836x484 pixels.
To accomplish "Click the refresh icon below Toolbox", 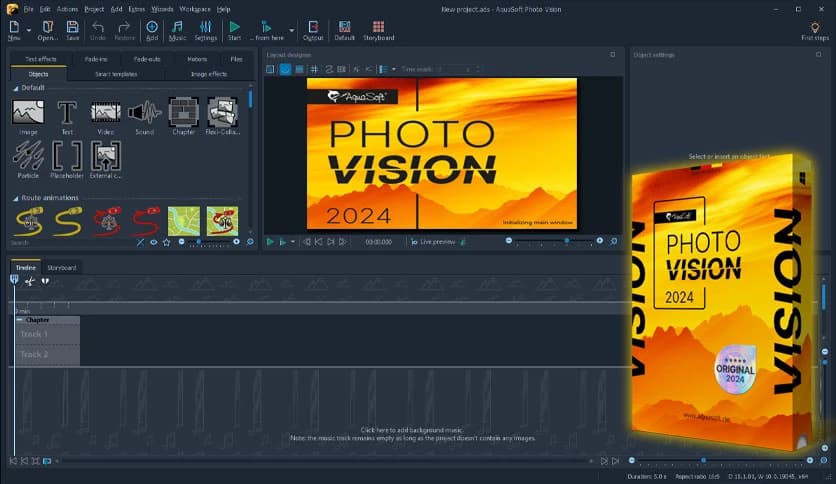I will 250,242.
